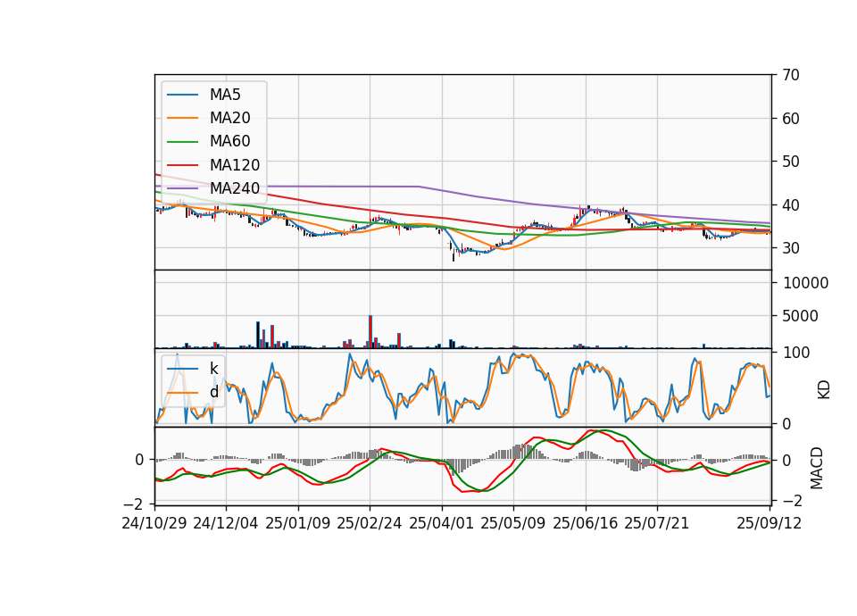This screenshot has height=616, width=857.
Task: Click the price axis value 30
Action: (x=790, y=248)
